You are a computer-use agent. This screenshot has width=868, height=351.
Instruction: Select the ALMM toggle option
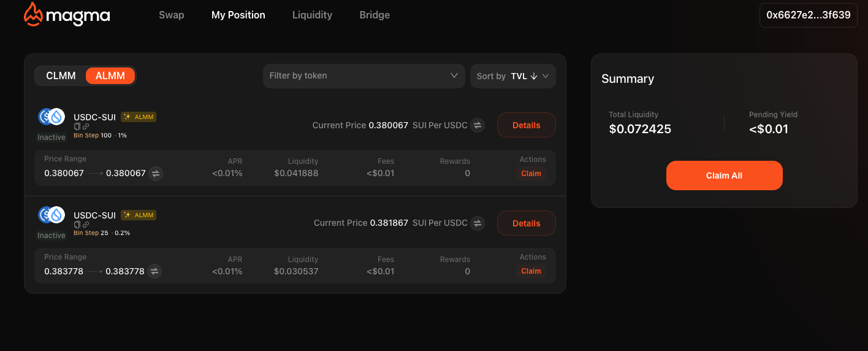[x=110, y=75]
